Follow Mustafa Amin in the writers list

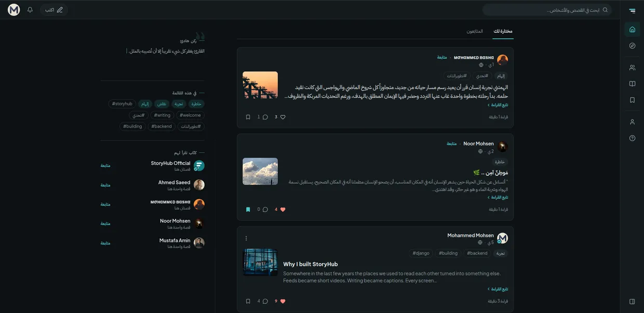pyautogui.click(x=105, y=243)
